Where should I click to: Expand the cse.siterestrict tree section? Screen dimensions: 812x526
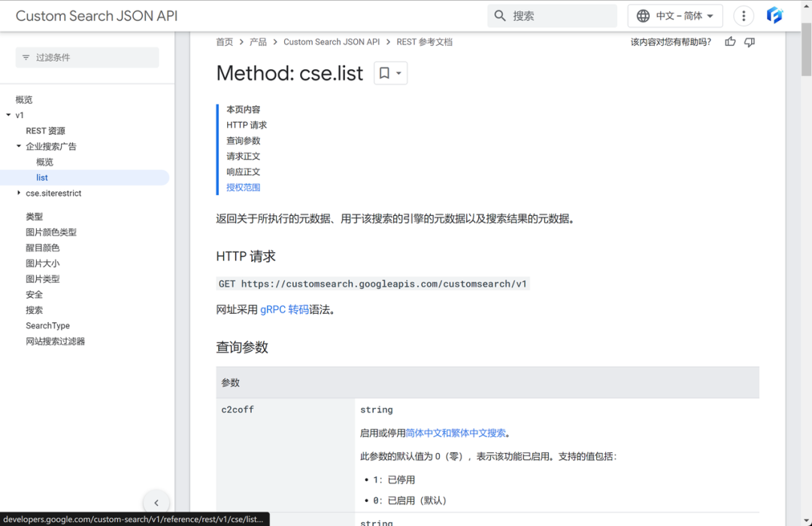click(x=19, y=193)
